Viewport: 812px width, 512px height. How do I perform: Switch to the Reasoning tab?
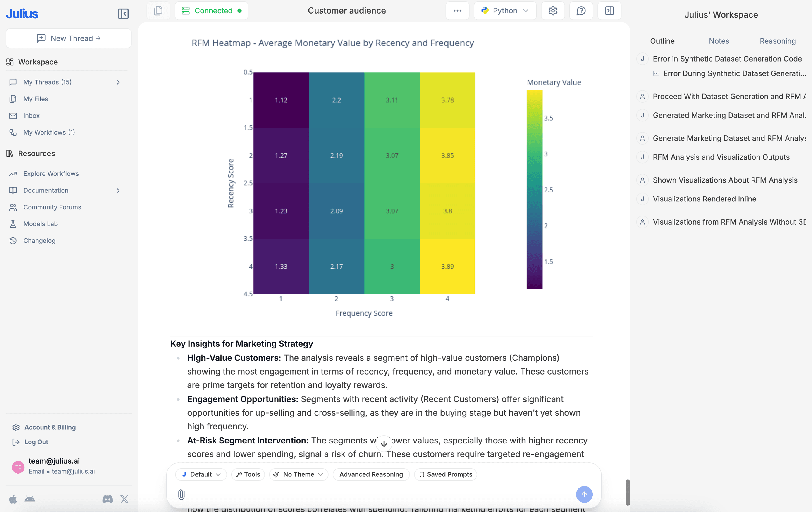click(777, 41)
